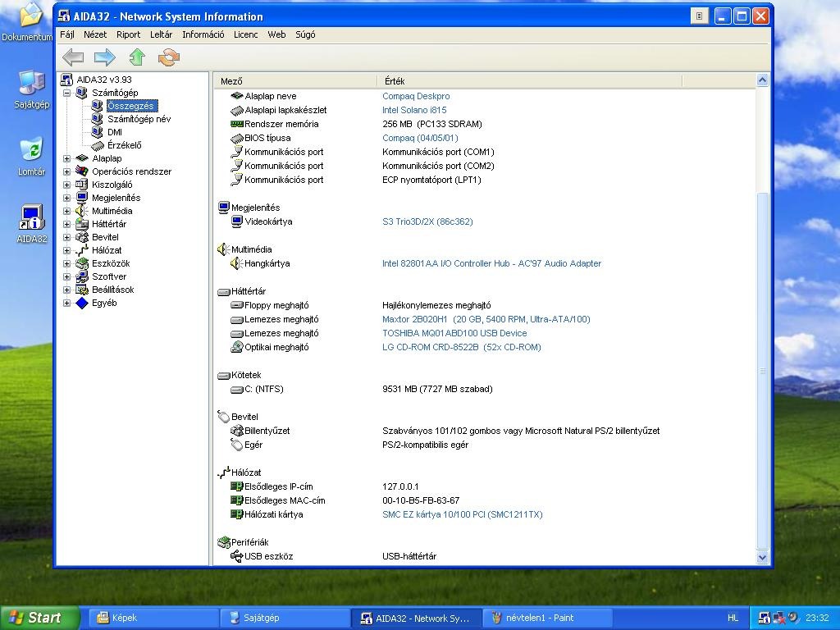Click the AIDA32 tray icon in taskbar
Screen dimensions: 840x630
[x=765, y=618]
